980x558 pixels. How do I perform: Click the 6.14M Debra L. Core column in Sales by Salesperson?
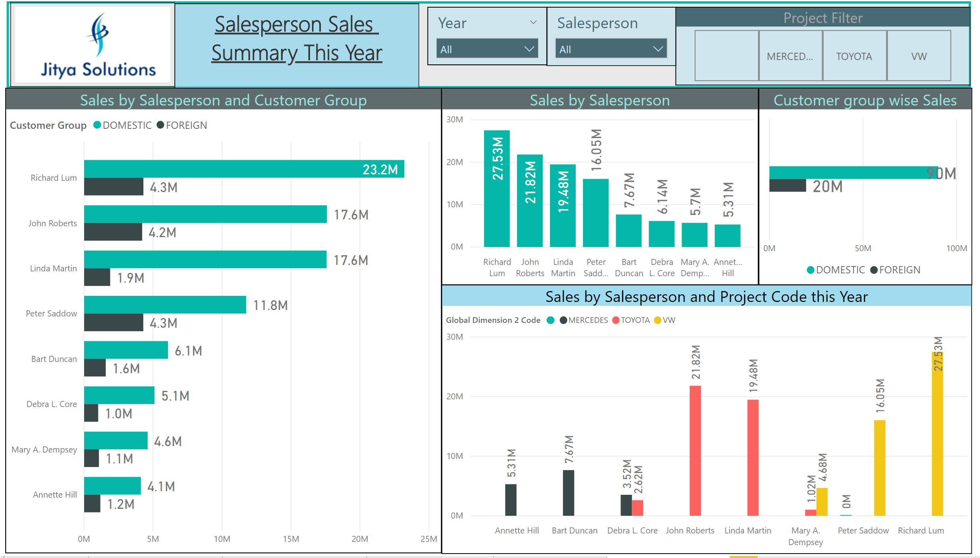[662, 234]
